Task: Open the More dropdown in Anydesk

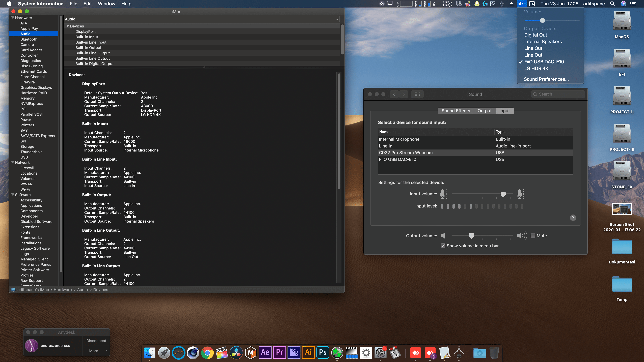Action: [96, 350]
